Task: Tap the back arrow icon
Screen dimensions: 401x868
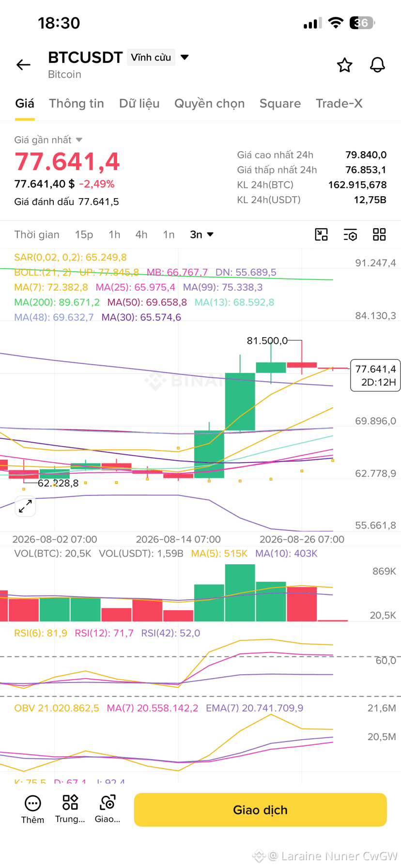Action: point(23,65)
